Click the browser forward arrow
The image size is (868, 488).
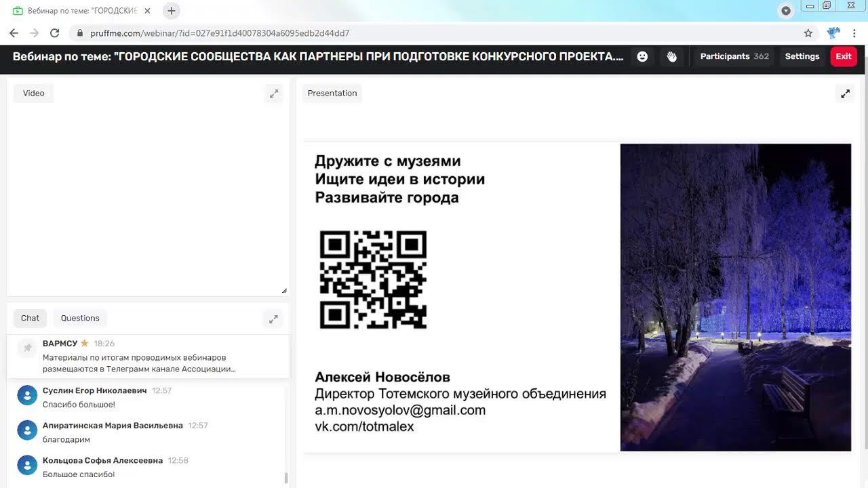tap(34, 33)
